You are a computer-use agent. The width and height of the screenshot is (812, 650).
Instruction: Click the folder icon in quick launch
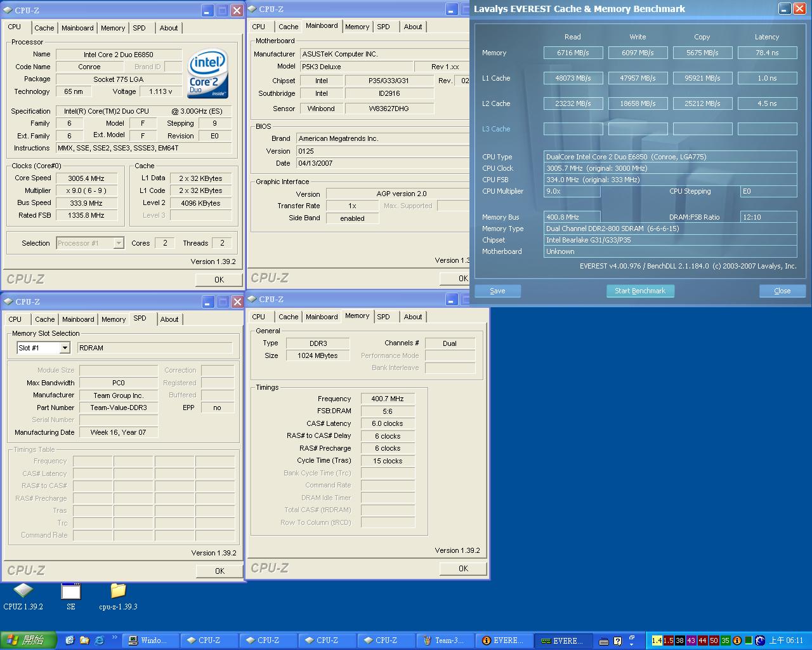pos(84,640)
